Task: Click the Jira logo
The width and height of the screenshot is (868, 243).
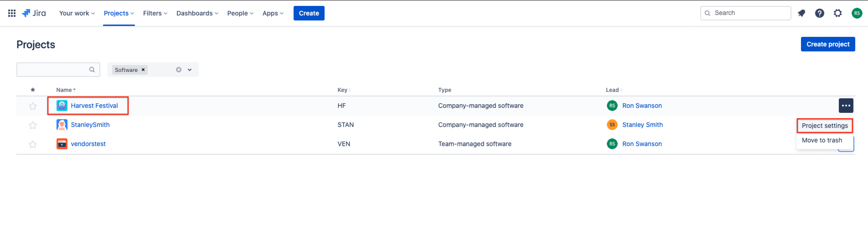Action: (x=34, y=13)
